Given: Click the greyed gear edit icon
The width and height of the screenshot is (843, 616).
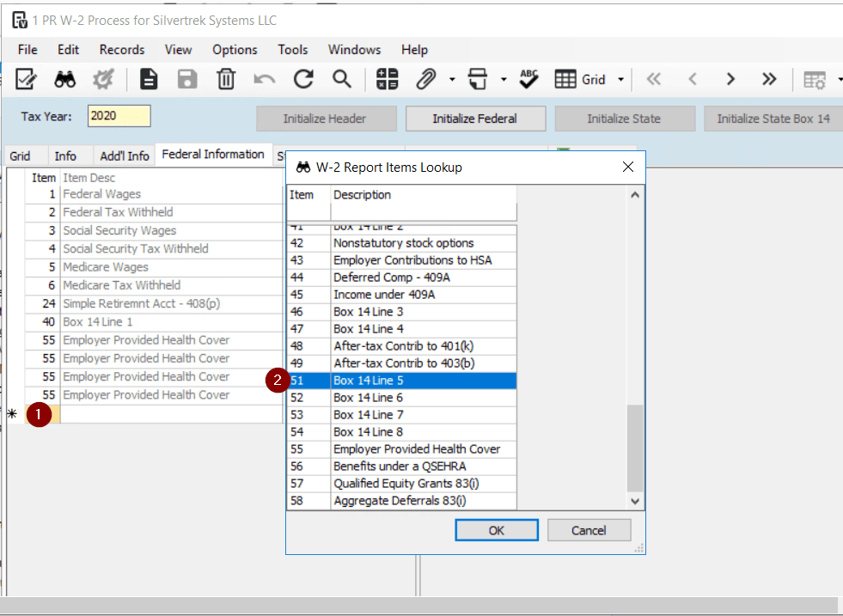Looking at the screenshot, I should pyautogui.click(x=103, y=80).
